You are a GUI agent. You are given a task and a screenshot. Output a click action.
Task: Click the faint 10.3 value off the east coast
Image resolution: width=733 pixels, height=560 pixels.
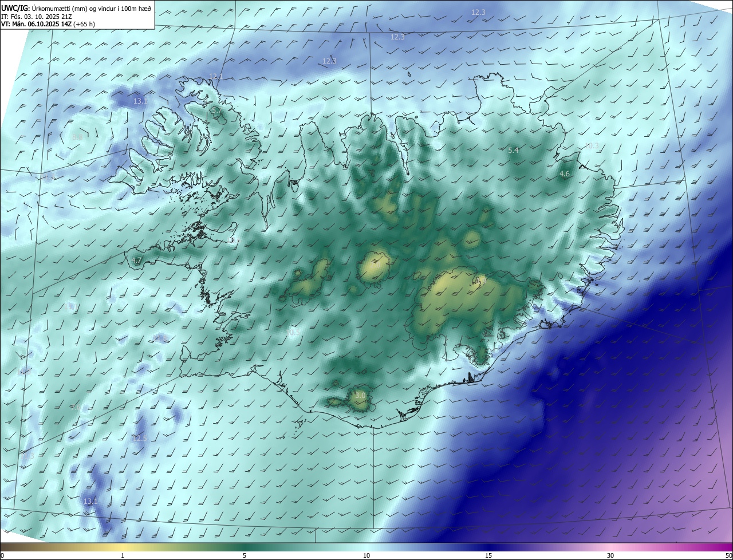[x=591, y=146]
